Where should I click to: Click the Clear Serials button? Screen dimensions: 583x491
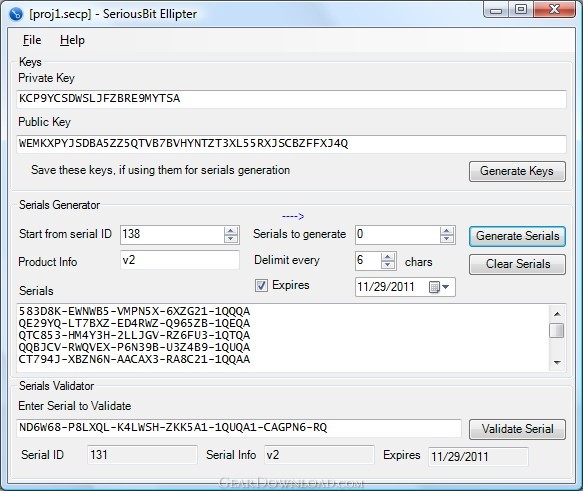517,264
